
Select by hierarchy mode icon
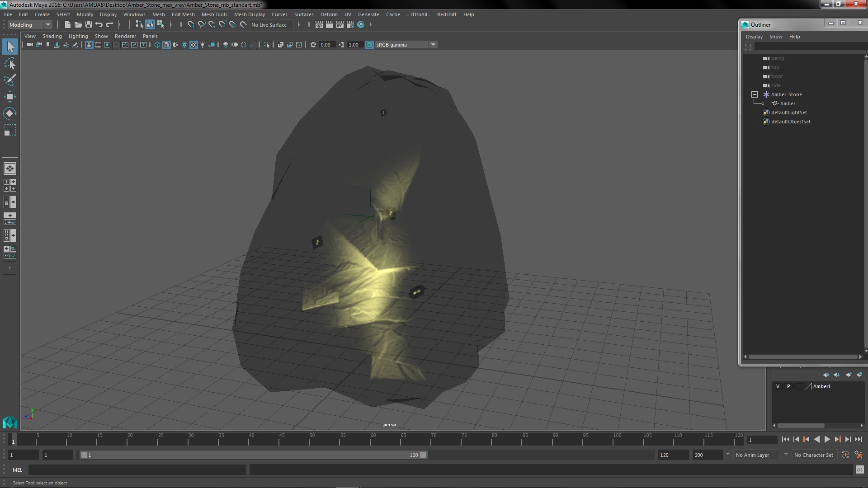click(x=139, y=24)
